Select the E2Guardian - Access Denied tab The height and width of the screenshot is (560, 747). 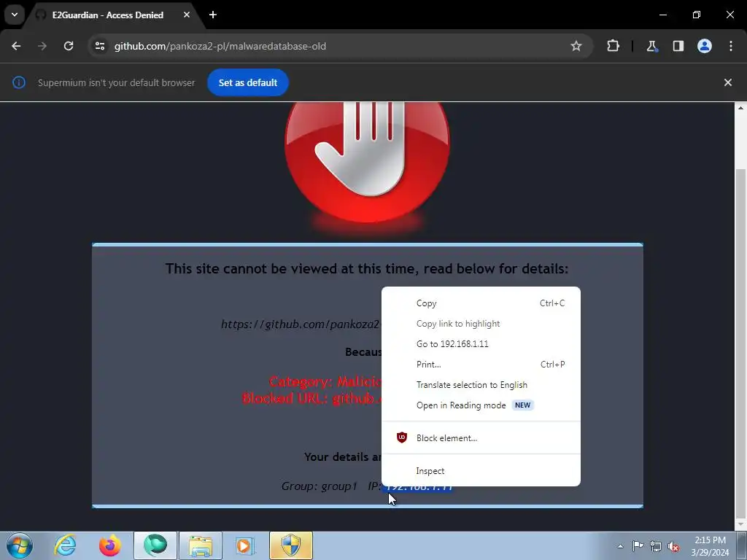coord(108,15)
